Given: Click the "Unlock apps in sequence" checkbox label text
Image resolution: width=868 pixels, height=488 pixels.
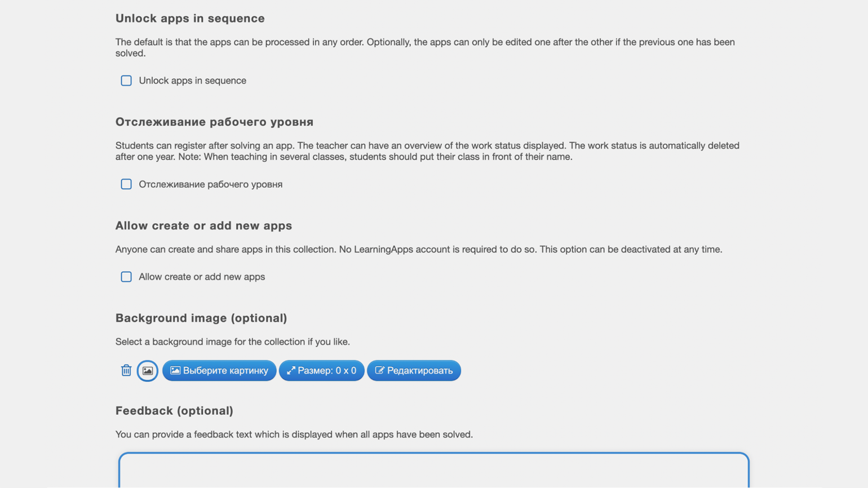Looking at the screenshot, I should (x=192, y=81).
